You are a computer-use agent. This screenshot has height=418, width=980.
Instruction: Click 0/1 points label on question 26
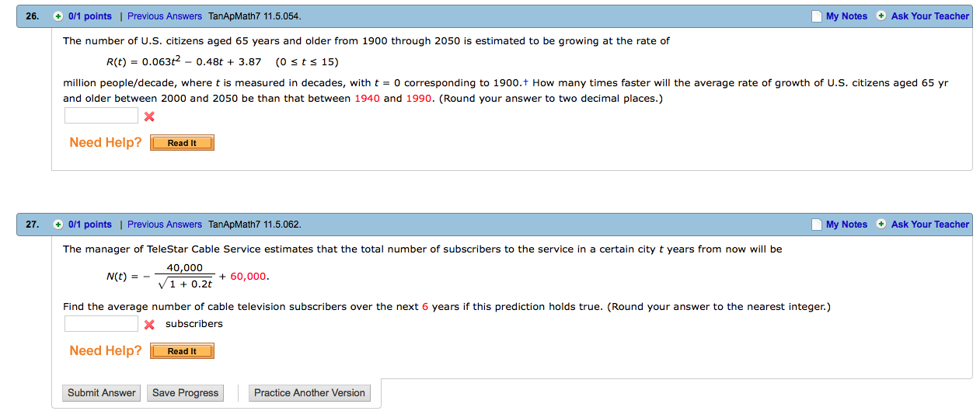[90, 16]
